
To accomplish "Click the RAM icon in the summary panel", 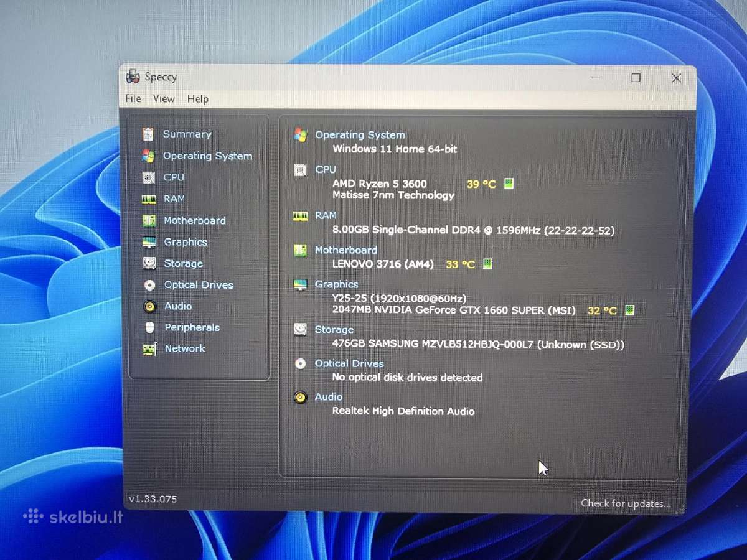I will (x=300, y=216).
